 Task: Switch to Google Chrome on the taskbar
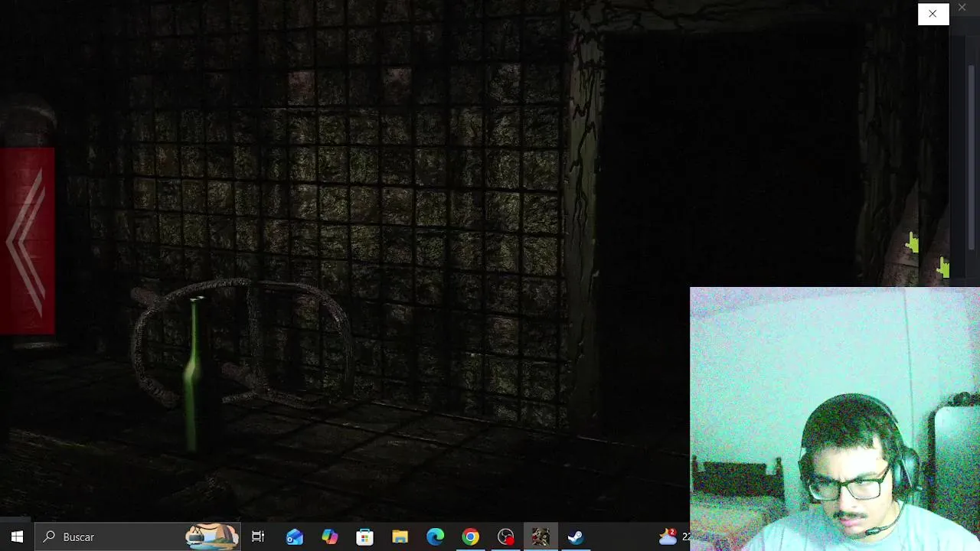pos(470,537)
